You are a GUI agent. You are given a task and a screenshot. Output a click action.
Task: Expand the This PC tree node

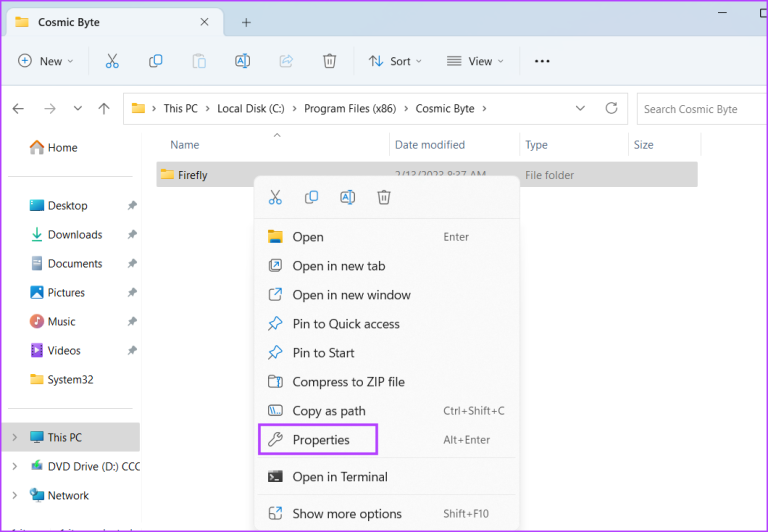pos(14,437)
